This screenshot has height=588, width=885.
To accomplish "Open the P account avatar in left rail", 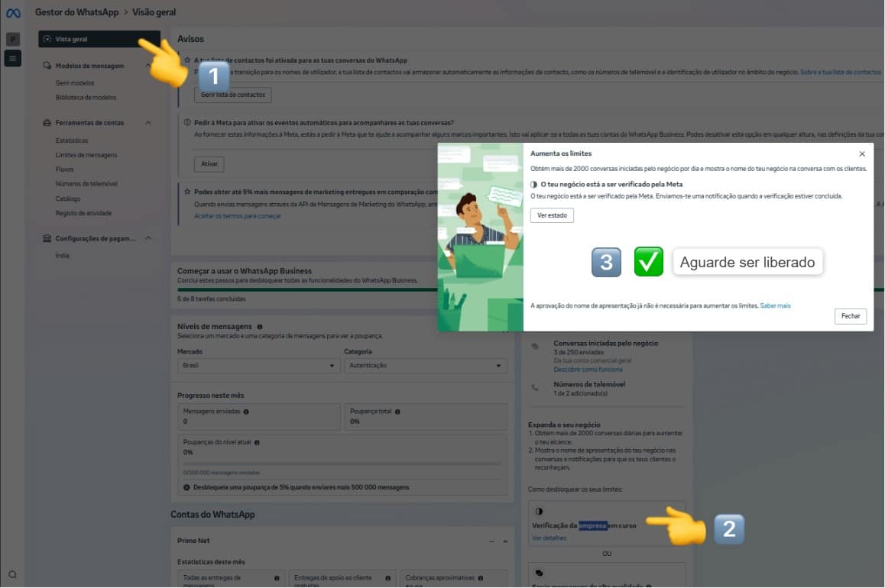I will pyautogui.click(x=13, y=39).
